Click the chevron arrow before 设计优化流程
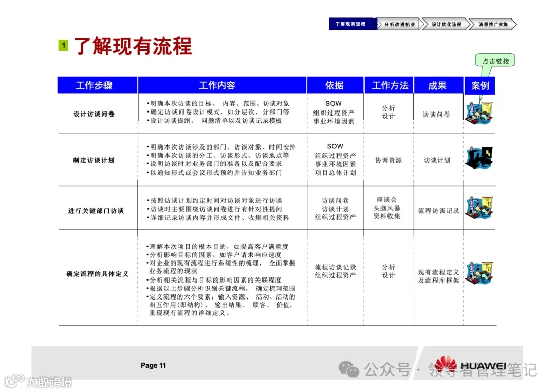Screen dimensions: 555x392 pyautogui.click(x=423, y=24)
